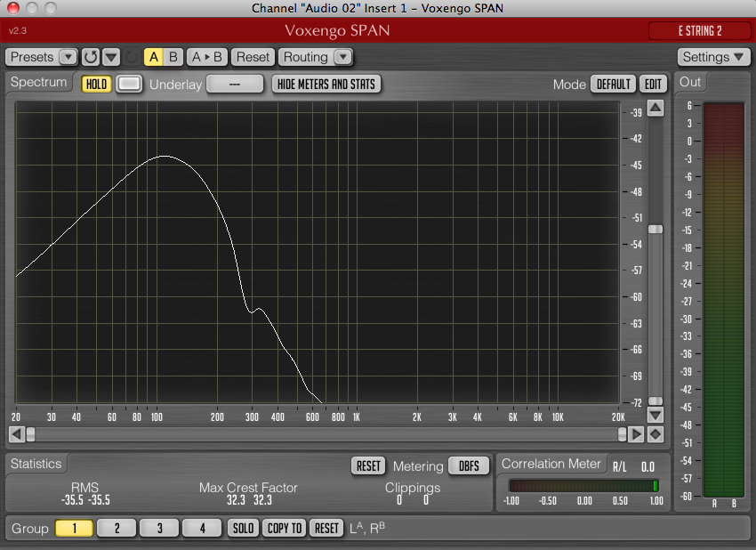756x550 pixels.
Task: Click the vertical range down arrow
Action: [655, 415]
